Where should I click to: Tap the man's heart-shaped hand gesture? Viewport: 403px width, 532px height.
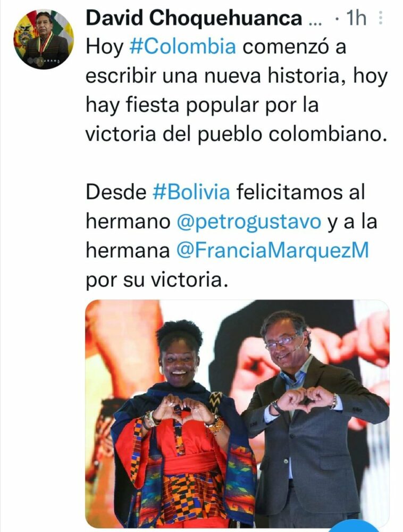(x=306, y=398)
